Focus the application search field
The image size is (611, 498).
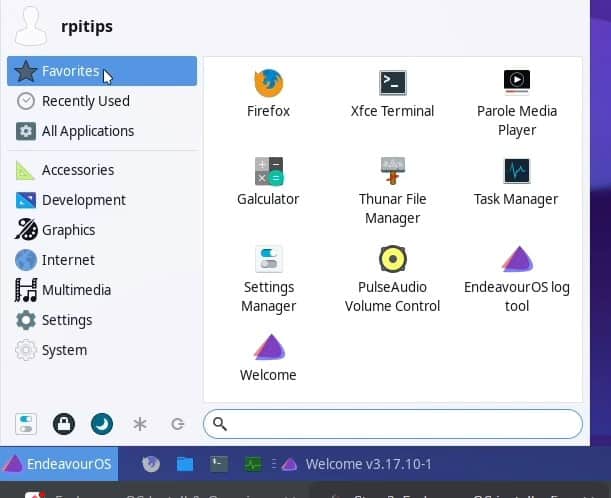coord(393,424)
